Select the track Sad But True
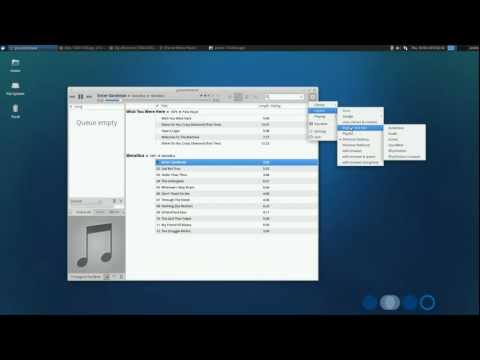Viewport: 480px width, 360px height. pos(237,169)
